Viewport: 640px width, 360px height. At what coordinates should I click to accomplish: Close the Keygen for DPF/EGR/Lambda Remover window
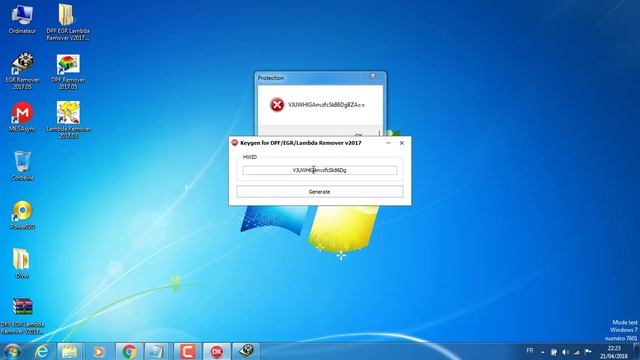[402, 143]
